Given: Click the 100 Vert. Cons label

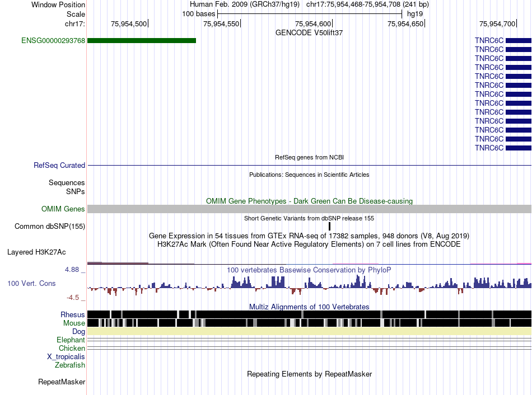Looking at the screenshot, I should click(31, 284).
